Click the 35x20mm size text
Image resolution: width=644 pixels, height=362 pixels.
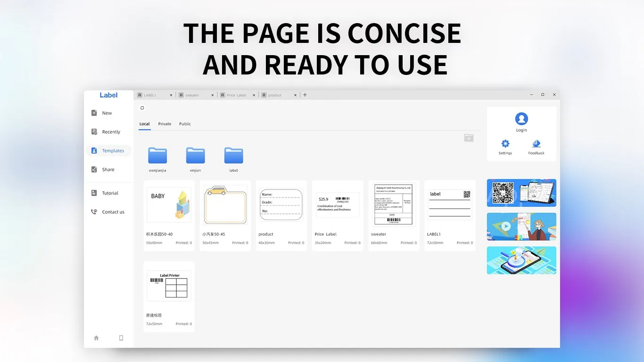point(323,243)
